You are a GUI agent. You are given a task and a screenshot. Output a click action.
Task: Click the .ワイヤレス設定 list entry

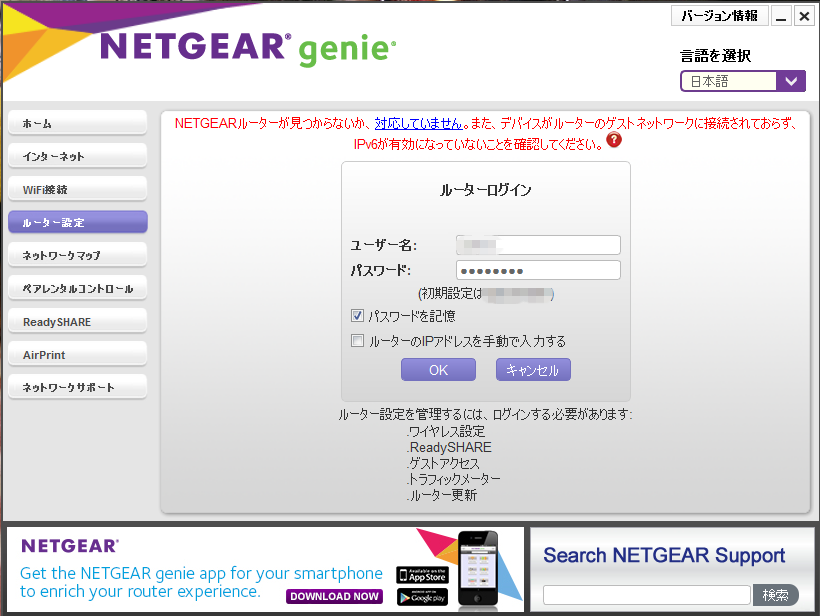pos(446,431)
